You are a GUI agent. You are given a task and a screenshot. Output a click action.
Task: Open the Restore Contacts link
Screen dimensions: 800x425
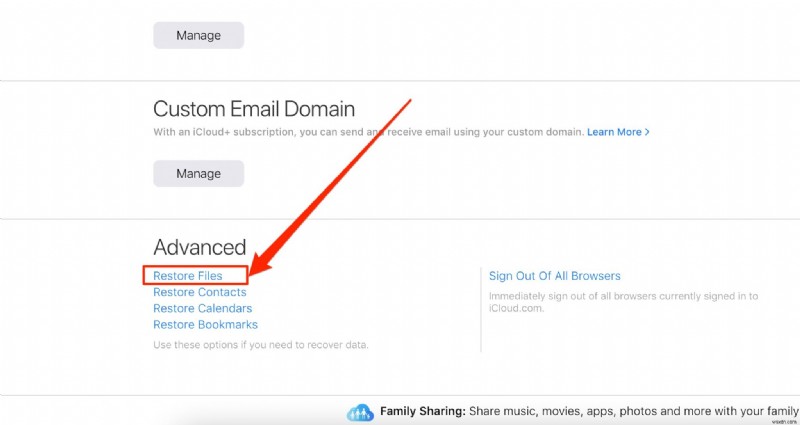[x=199, y=292]
